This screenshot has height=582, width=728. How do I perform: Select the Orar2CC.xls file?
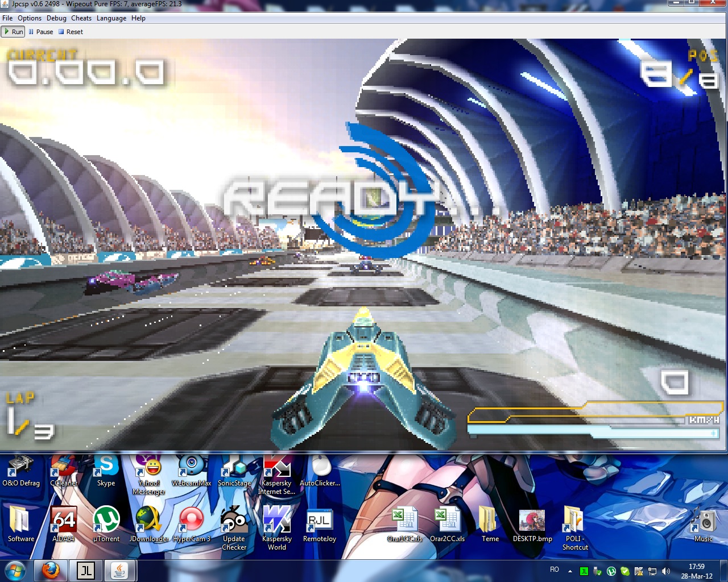448,524
